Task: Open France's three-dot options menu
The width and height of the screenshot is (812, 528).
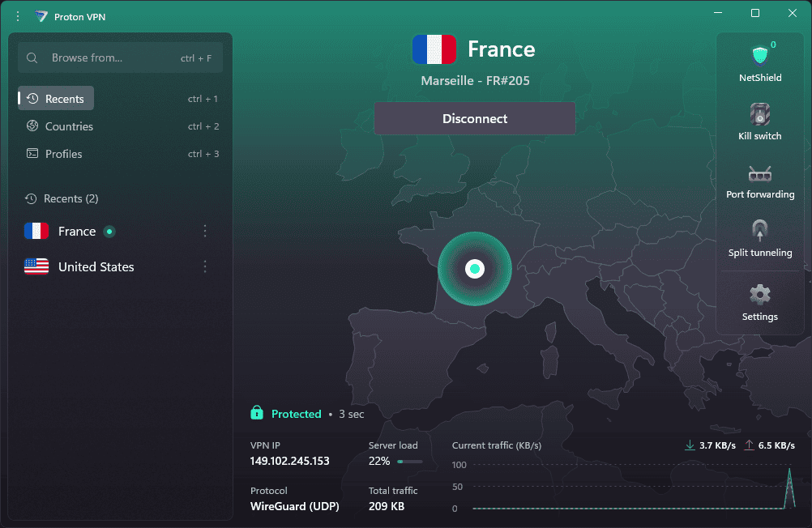Action: tap(205, 232)
